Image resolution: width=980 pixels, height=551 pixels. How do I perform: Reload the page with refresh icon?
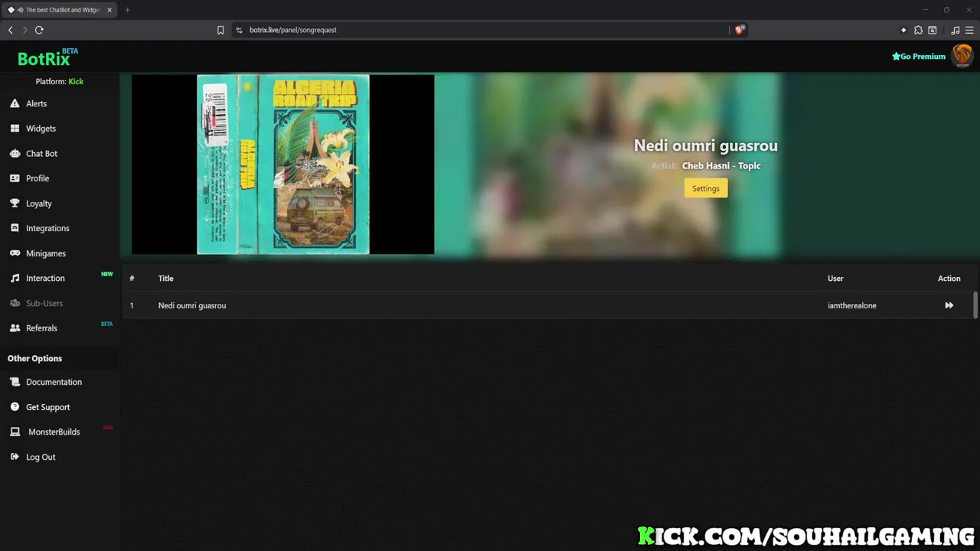pos(39,30)
